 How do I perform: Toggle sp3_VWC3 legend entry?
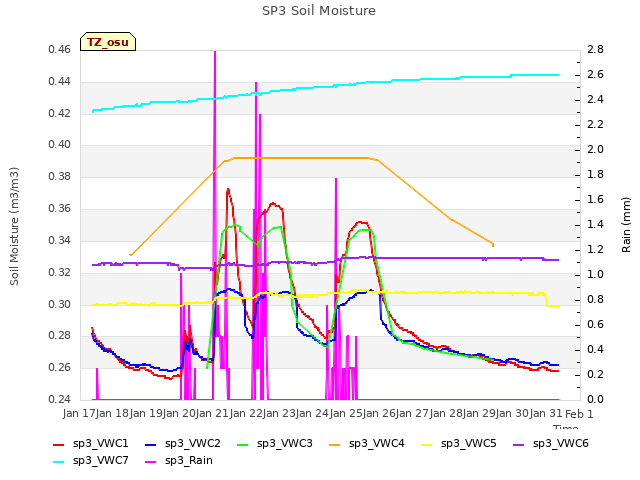click(275, 444)
